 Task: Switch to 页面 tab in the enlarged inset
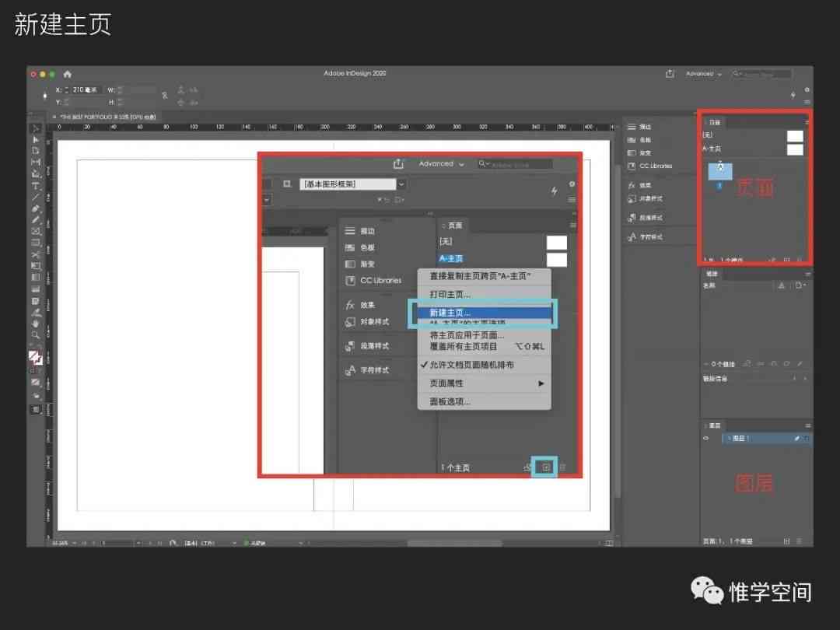[x=453, y=226]
